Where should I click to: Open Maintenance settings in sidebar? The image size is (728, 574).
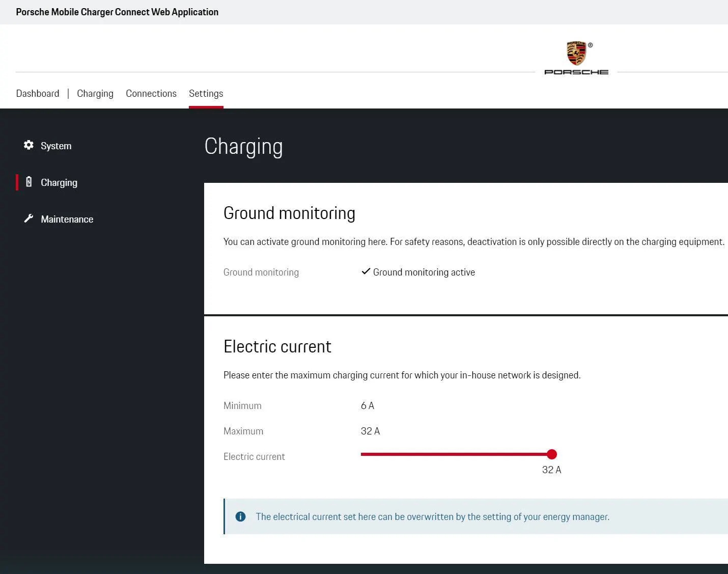67,219
